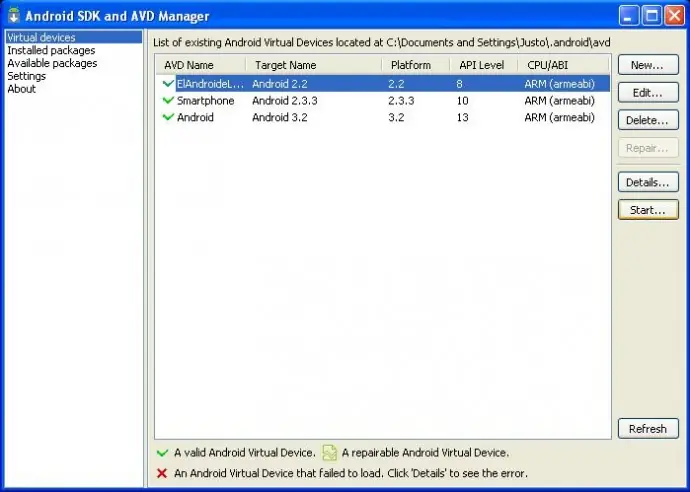690x492 pixels.
Task: Select the ElAndroideL... virtual device name
Action: 210,84
